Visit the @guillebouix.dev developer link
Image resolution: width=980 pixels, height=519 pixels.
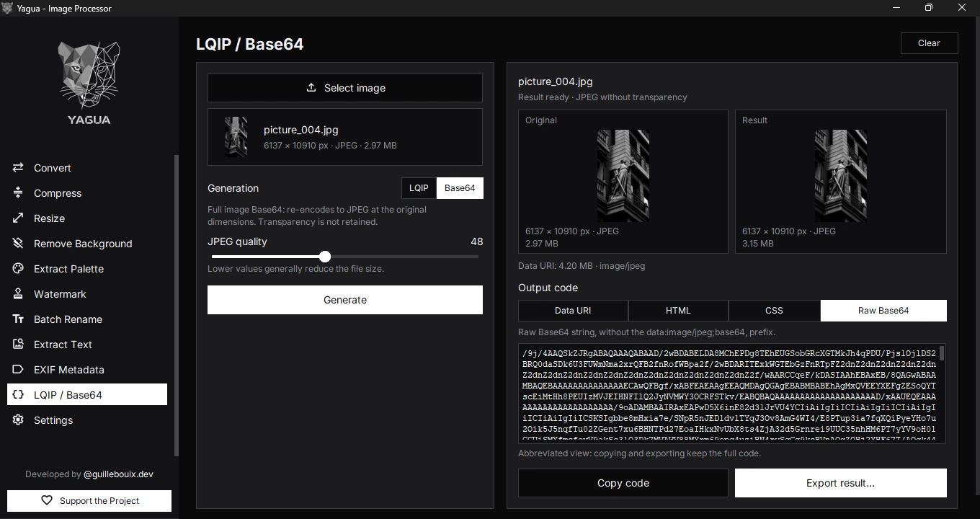(118, 474)
